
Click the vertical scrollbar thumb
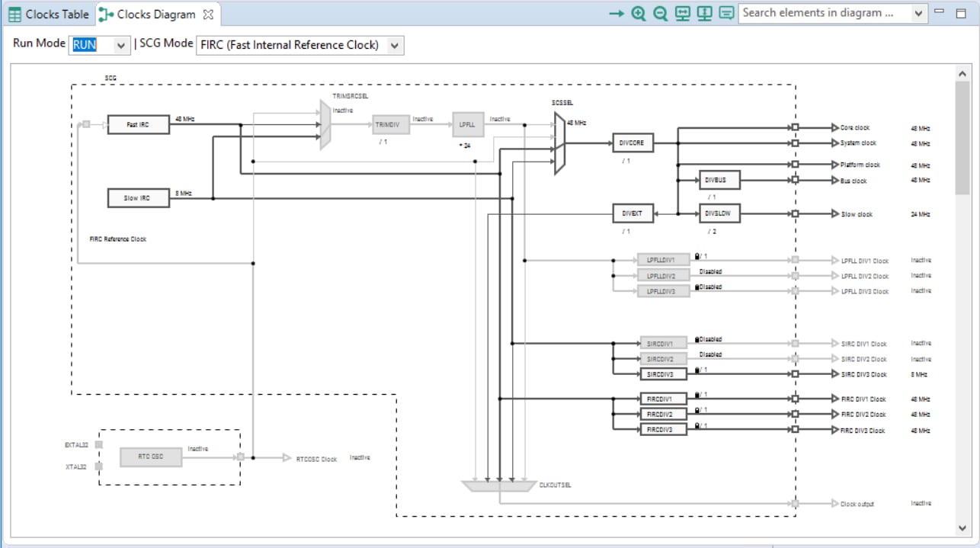pos(962,137)
